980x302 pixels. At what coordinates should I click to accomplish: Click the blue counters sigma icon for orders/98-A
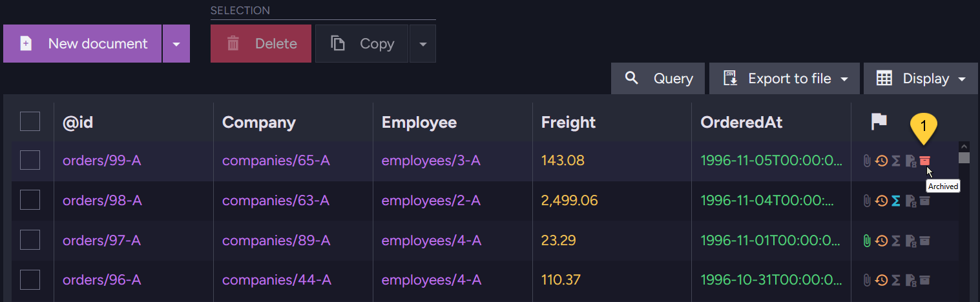coord(896,201)
